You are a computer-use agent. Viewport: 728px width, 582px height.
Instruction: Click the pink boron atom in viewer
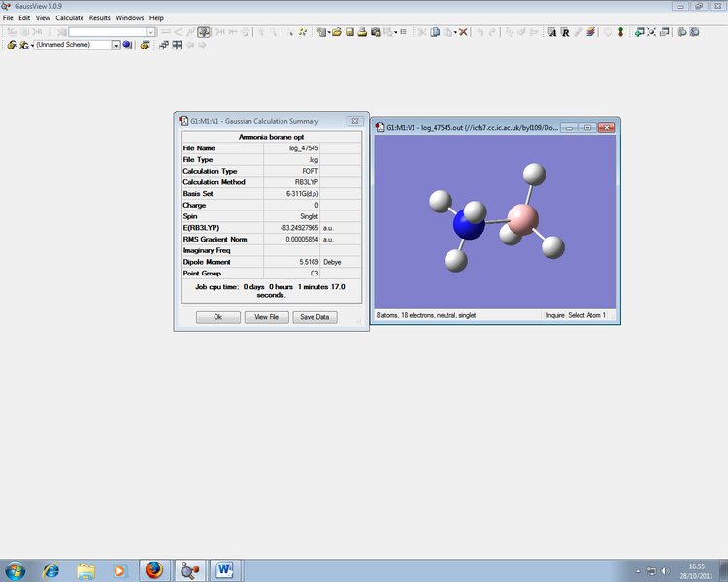(523, 219)
